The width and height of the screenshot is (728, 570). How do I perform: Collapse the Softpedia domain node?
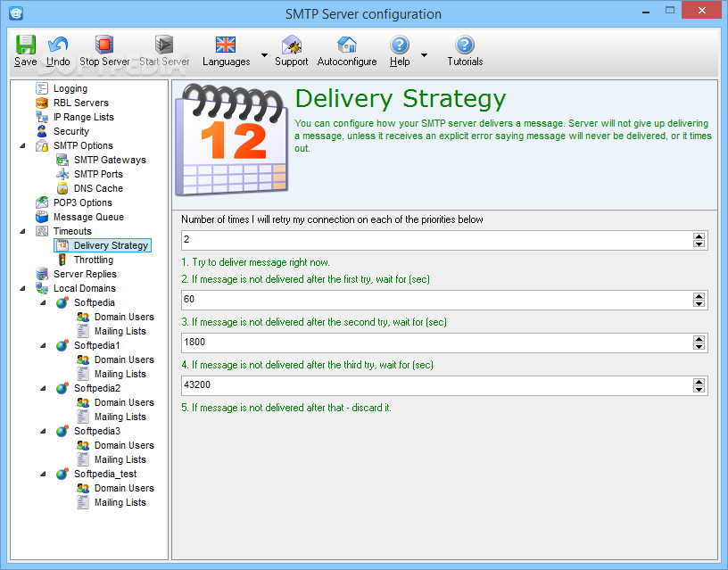tap(43, 302)
